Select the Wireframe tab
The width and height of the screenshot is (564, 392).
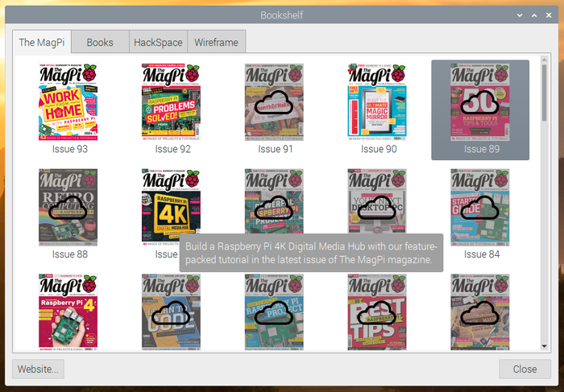(216, 43)
